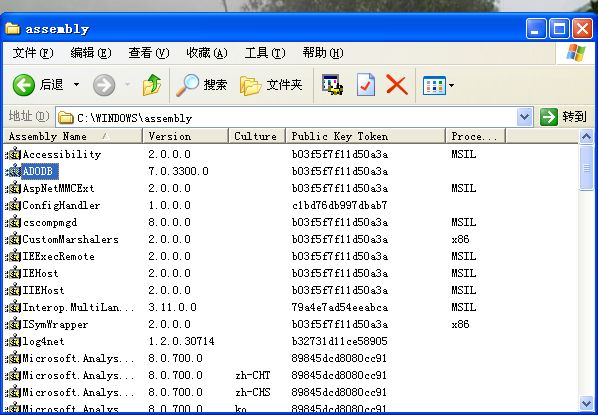This screenshot has width=598, height=415.
Task: Select the ADODB assembly icon
Action: pos(13,171)
